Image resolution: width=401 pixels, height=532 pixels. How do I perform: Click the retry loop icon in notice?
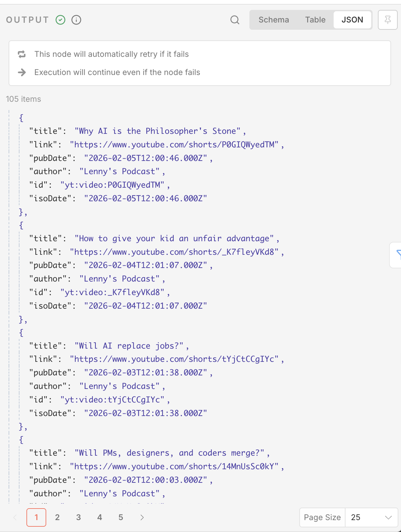tap(22, 54)
